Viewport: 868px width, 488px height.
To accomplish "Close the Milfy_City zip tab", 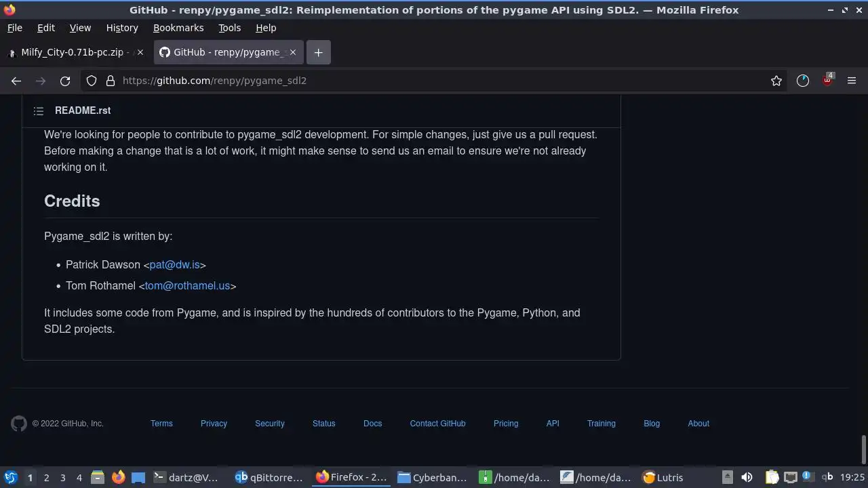I will (140, 52).
